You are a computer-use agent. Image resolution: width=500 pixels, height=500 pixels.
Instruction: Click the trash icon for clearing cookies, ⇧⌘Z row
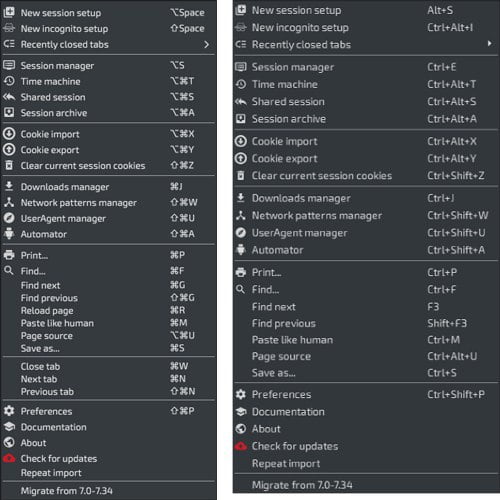click(x=9, y=165)
